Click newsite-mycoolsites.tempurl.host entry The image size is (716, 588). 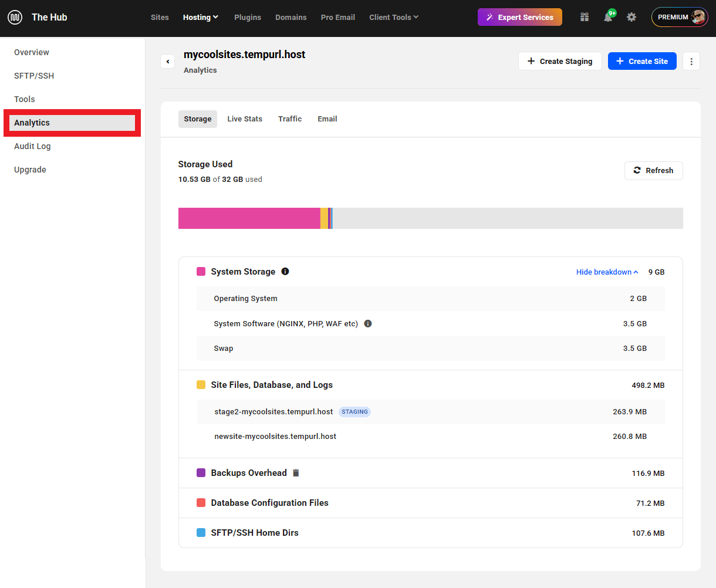click(275, 436)
